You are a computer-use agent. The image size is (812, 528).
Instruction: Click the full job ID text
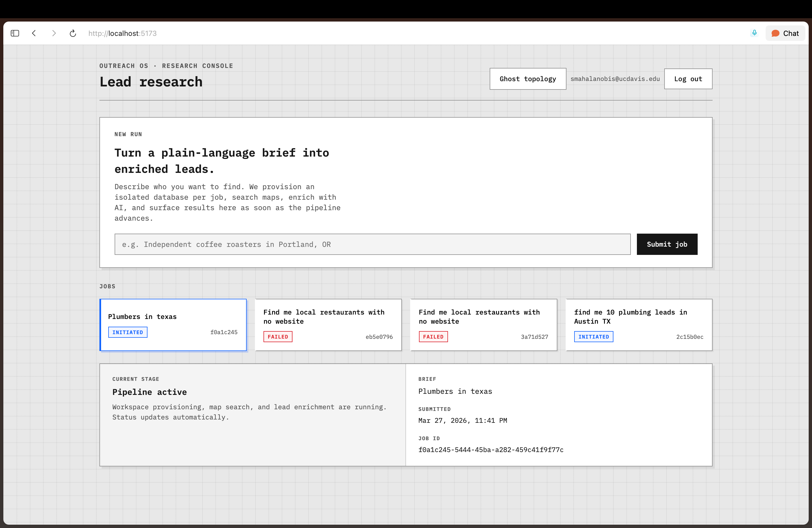coord(491,450)
